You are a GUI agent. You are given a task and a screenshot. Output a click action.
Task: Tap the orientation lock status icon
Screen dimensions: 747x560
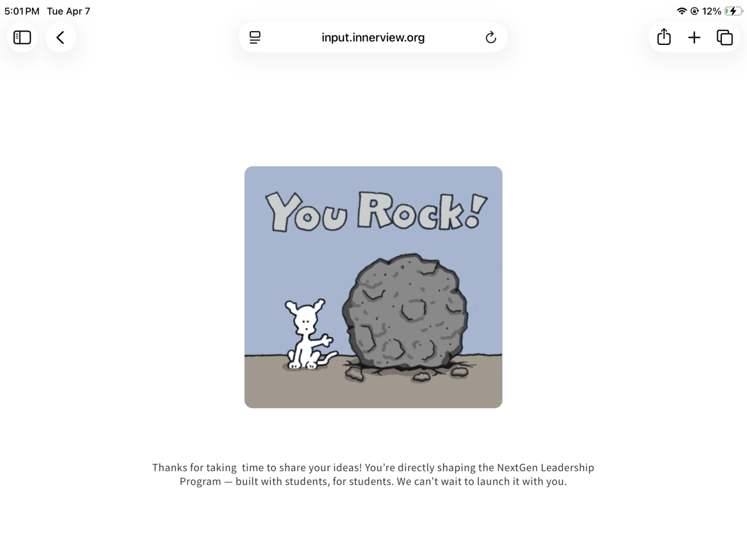tap(694, 11)
